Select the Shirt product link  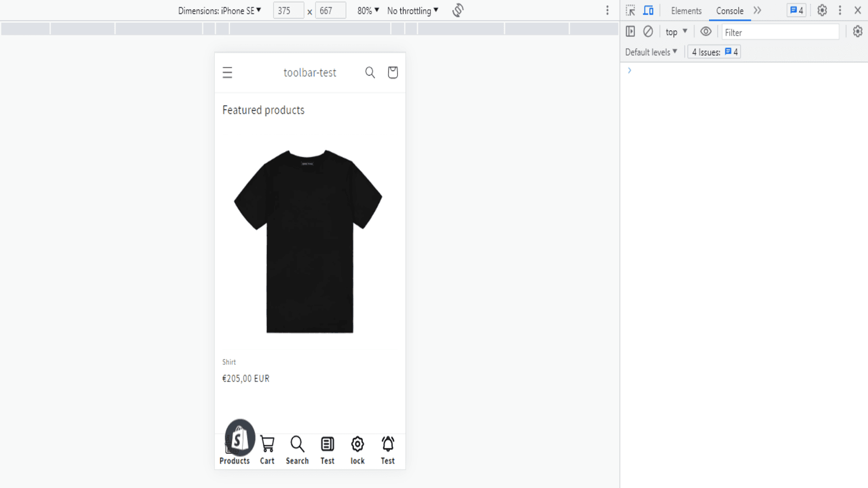point(228,362)
